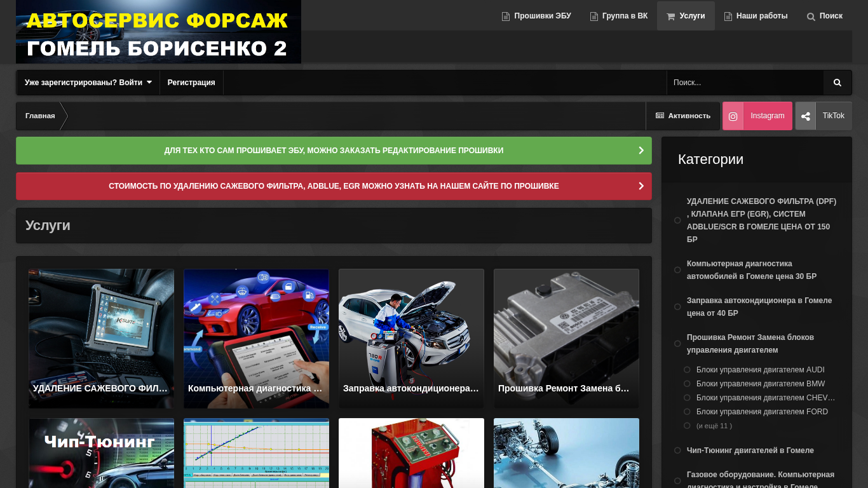This screenshot has width=868, height=488.
Task: Select the Чип-Тюнинг двигателей category bullet
Action: (x=677, y=451)
